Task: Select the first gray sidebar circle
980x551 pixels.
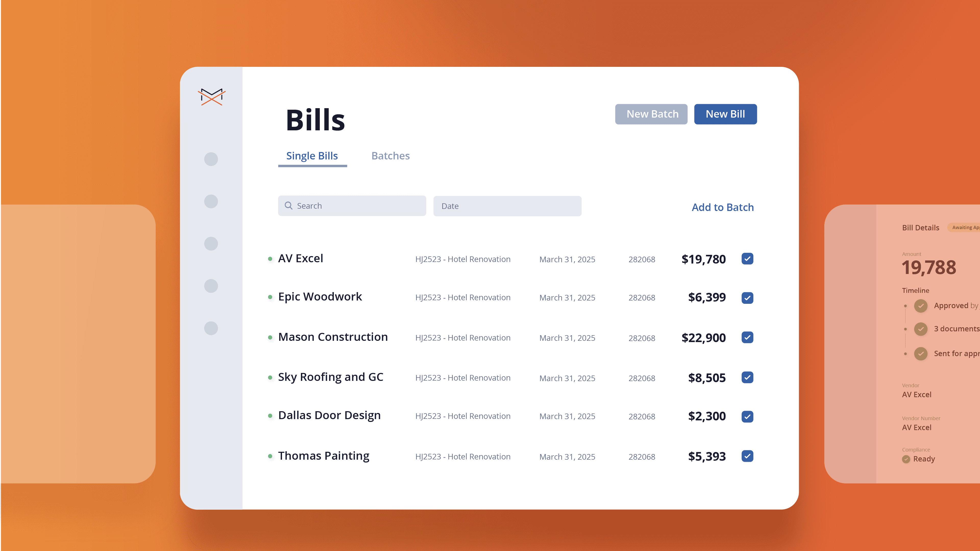Action: coord(211,159)
